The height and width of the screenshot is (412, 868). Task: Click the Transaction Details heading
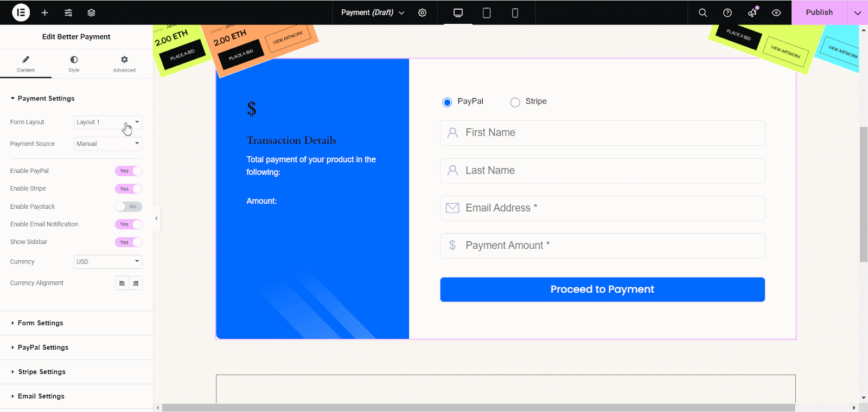point(291,140)
